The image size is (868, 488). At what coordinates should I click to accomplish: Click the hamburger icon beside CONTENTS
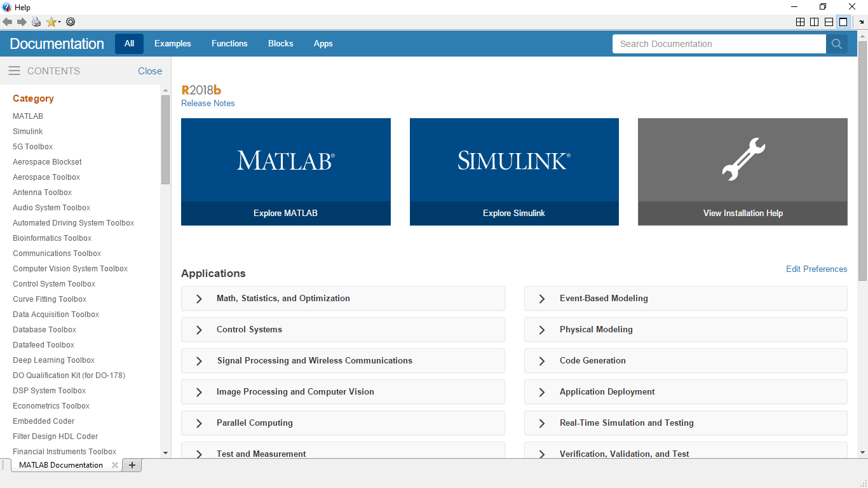14,71
